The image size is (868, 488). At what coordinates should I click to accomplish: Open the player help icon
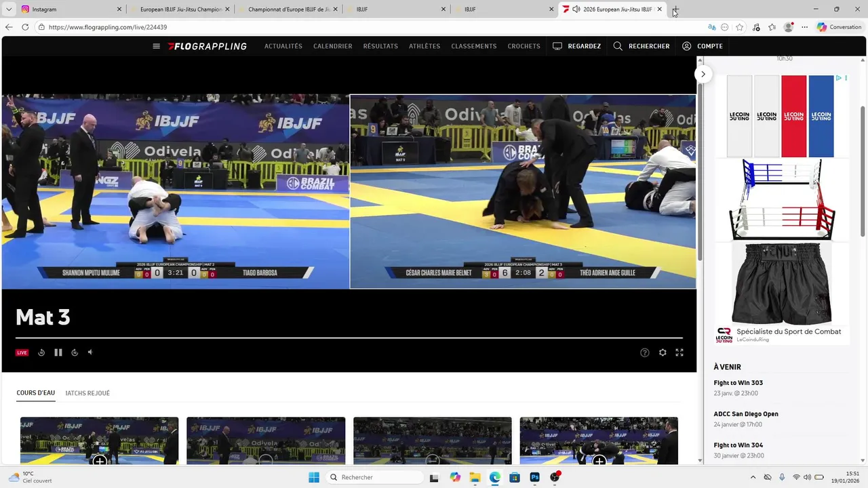tap(645, 352)
